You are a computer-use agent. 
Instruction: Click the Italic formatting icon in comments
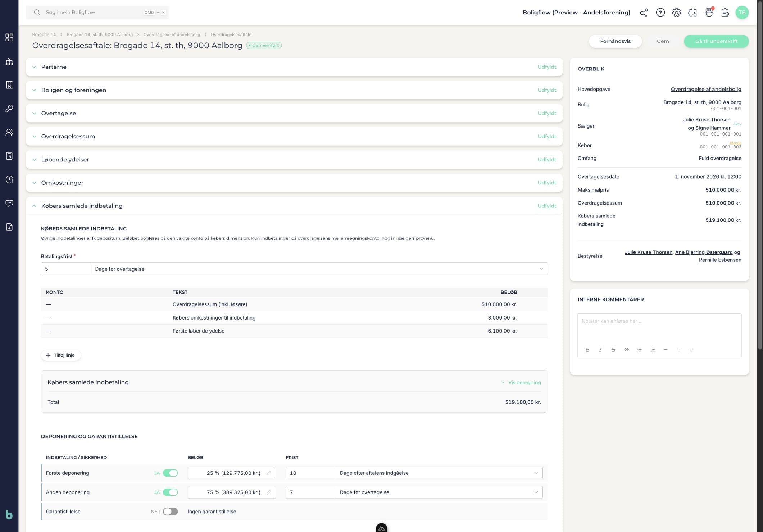(600, 349)
